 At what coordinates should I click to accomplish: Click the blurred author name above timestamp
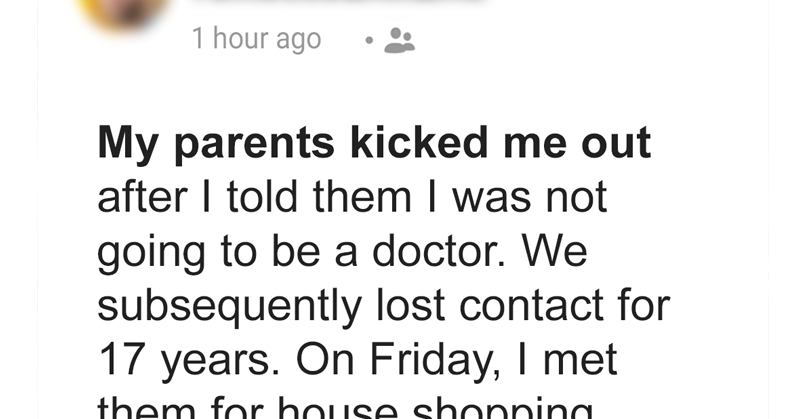(x=337, y=2)
